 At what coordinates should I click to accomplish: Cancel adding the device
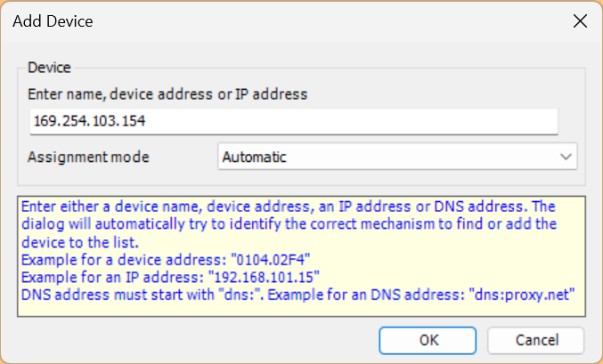tap(536, 340)
